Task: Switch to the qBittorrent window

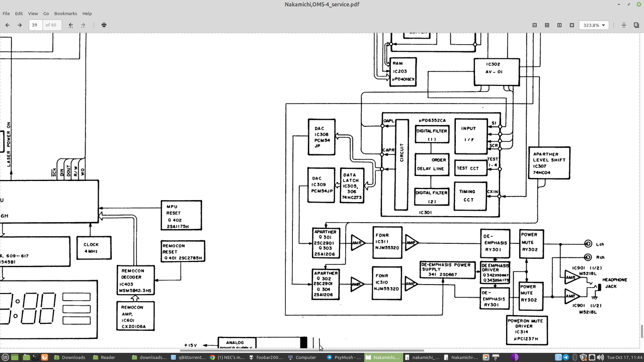Action: [188, 357]
